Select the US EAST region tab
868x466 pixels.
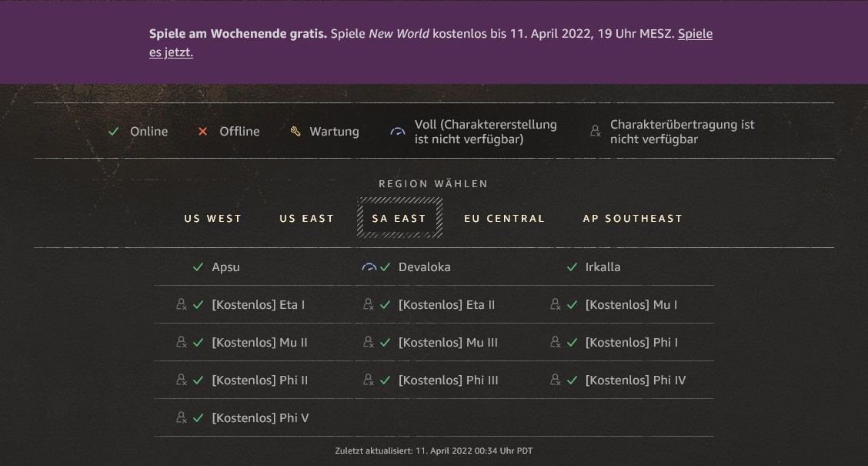coord(306,219)
